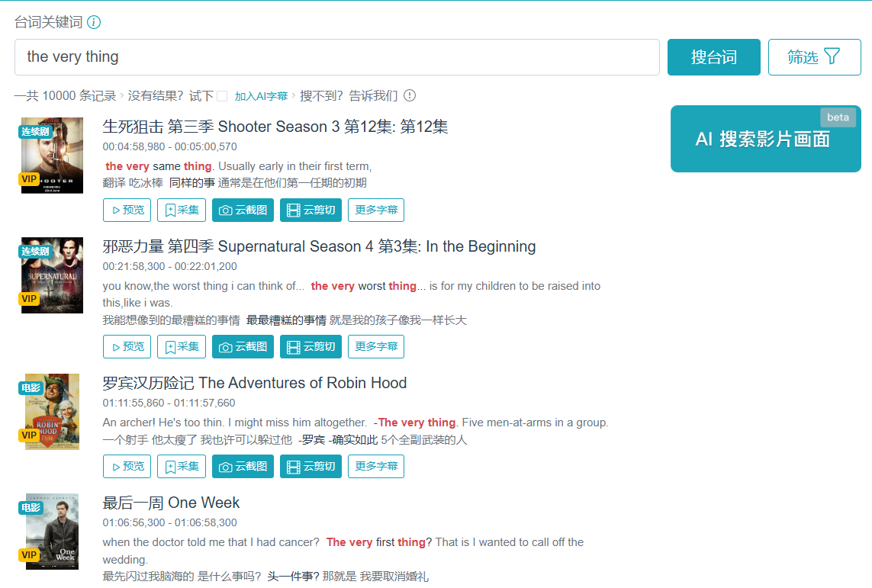
Task: Click the info icon beside 台词关键词
Action: tap(94, 22)
